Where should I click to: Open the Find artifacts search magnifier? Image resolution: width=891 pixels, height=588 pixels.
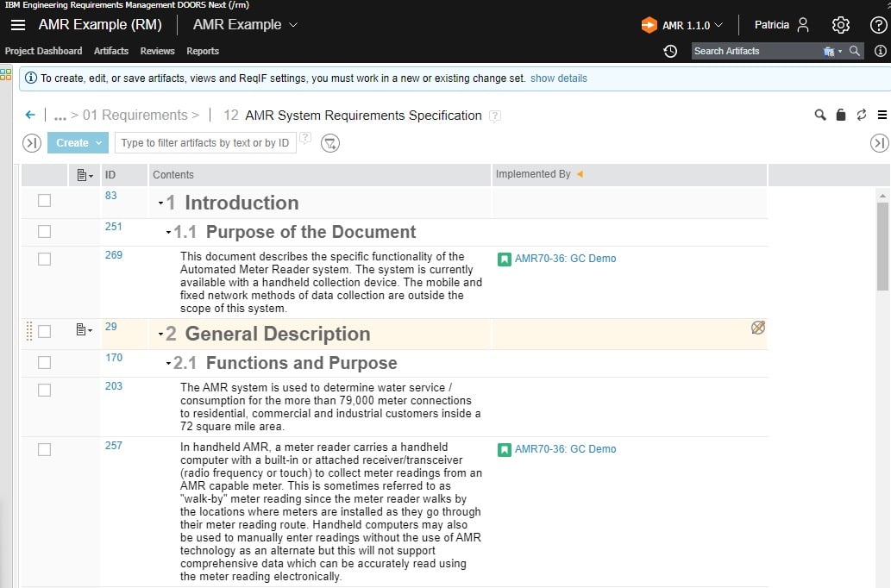point(820,115)
